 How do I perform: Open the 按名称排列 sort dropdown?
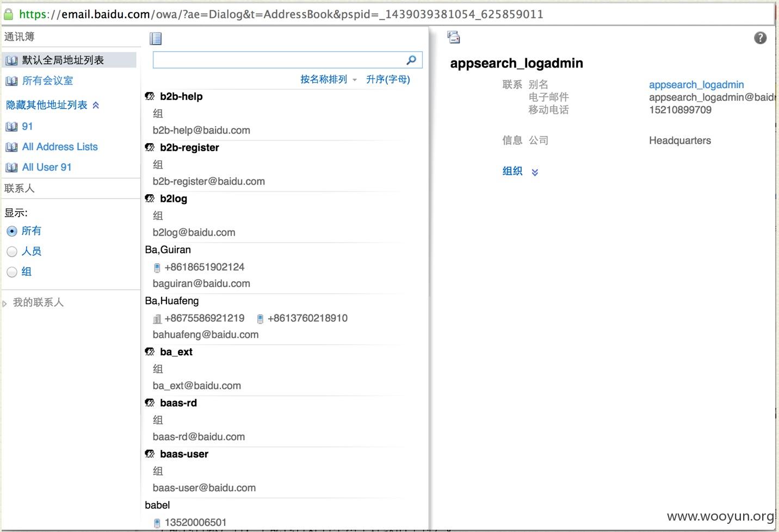pos(329,79)
